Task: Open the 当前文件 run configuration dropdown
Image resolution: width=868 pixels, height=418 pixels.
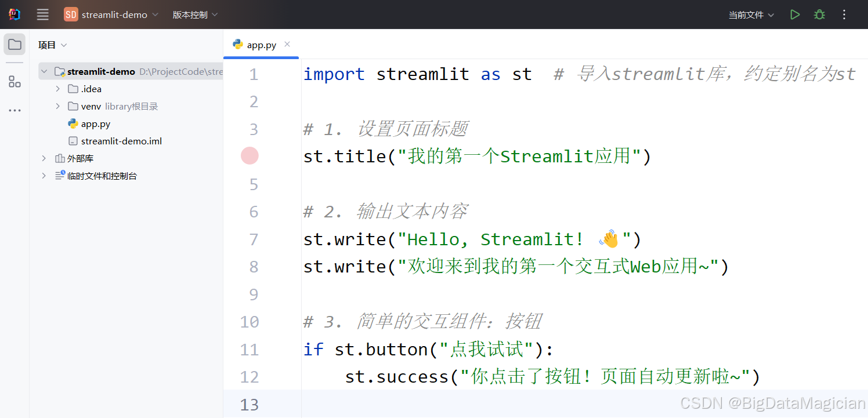Action: pyautogui.click(x=751, y=14)
